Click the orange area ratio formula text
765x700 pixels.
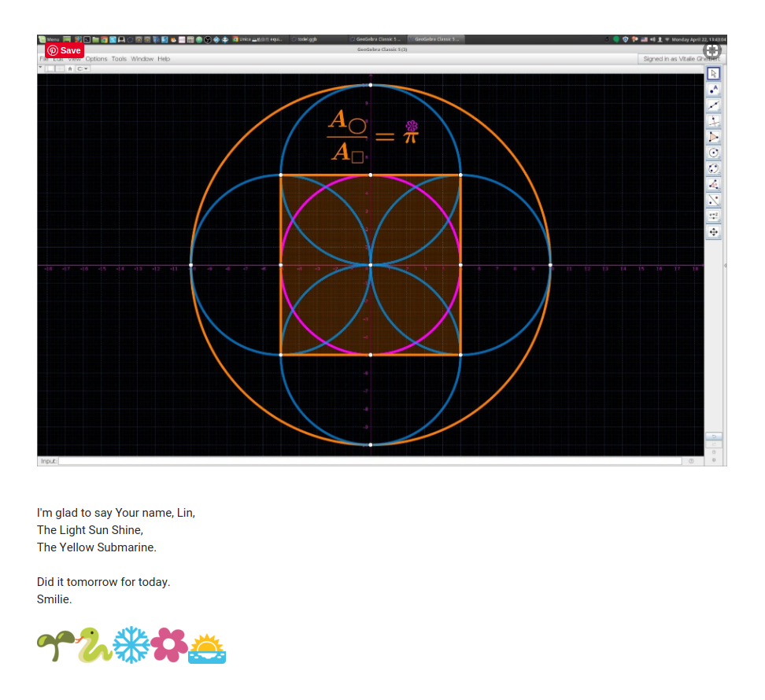pos(373,135)
